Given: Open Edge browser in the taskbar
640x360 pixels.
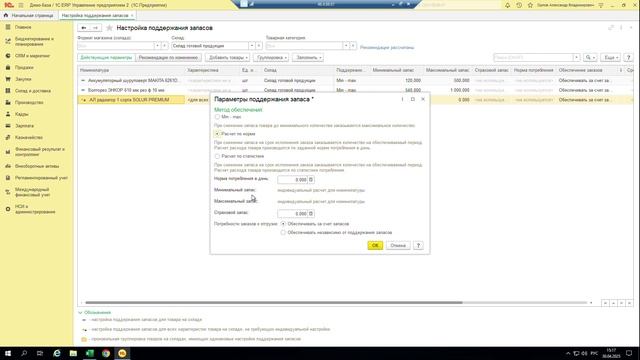Looking at the screenshot, I should click(57, 353).
